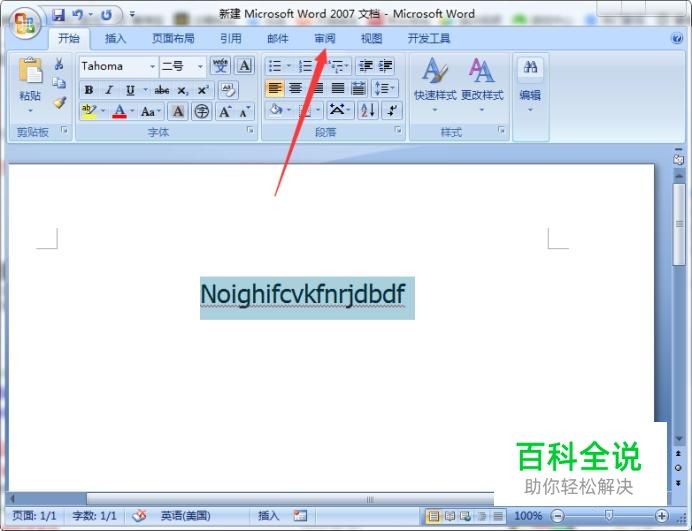Cut the selected text
692x531 pixels.
click(x=59, y=64)
